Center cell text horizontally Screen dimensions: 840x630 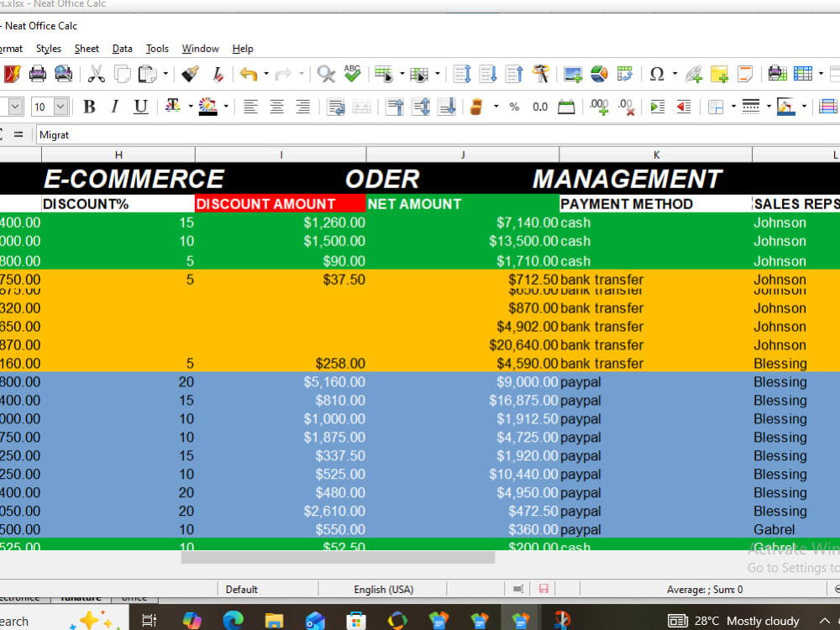(x=276, y=107)
